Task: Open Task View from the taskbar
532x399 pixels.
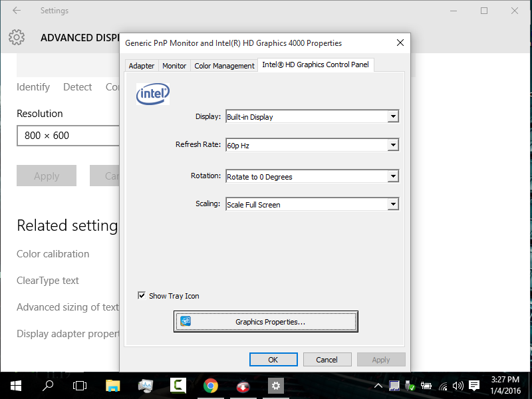Action: tap(80, 385)
